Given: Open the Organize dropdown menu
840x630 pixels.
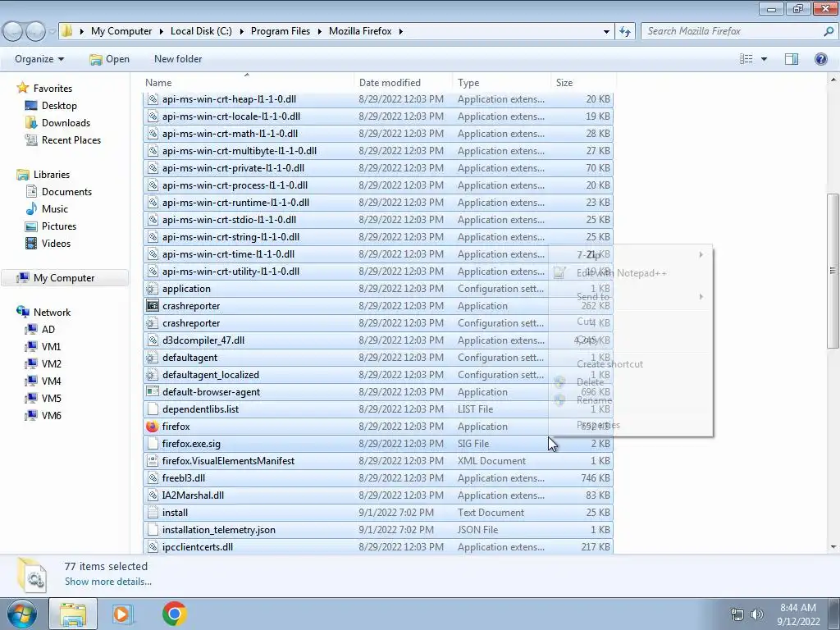Looking at the screenshot, I should (x=39, y=59).
